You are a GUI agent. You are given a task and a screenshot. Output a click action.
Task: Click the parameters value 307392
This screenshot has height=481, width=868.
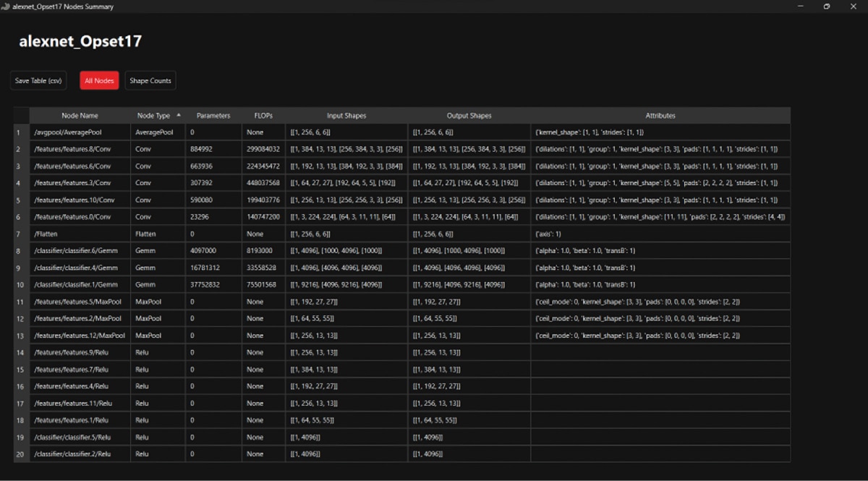pos(202,183)
